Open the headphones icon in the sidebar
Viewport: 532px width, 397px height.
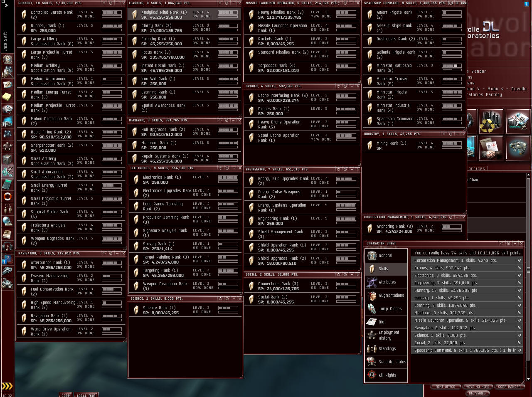pos(7,246)
